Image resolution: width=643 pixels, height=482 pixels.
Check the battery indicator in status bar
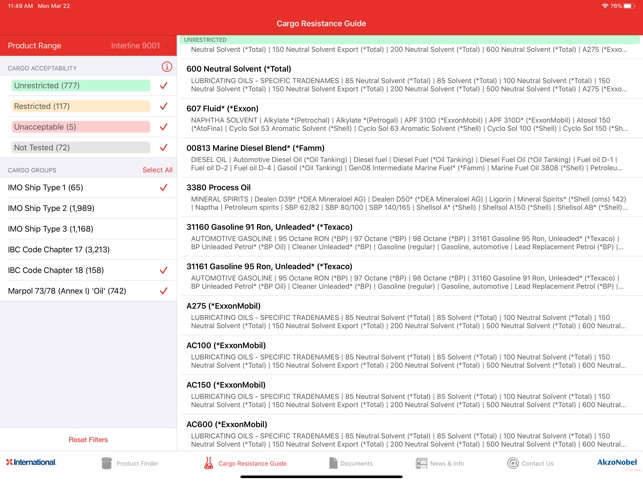[629, 6]
